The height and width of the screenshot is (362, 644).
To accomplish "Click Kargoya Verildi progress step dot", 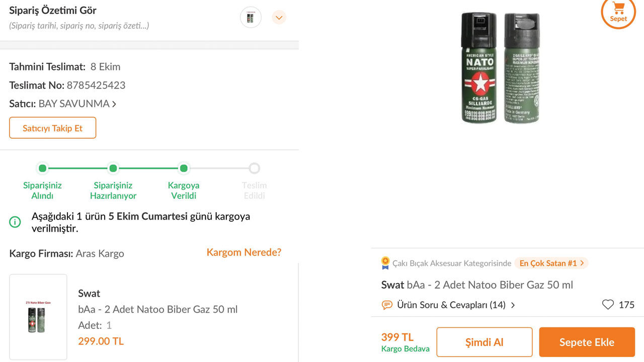I will 184,168.
